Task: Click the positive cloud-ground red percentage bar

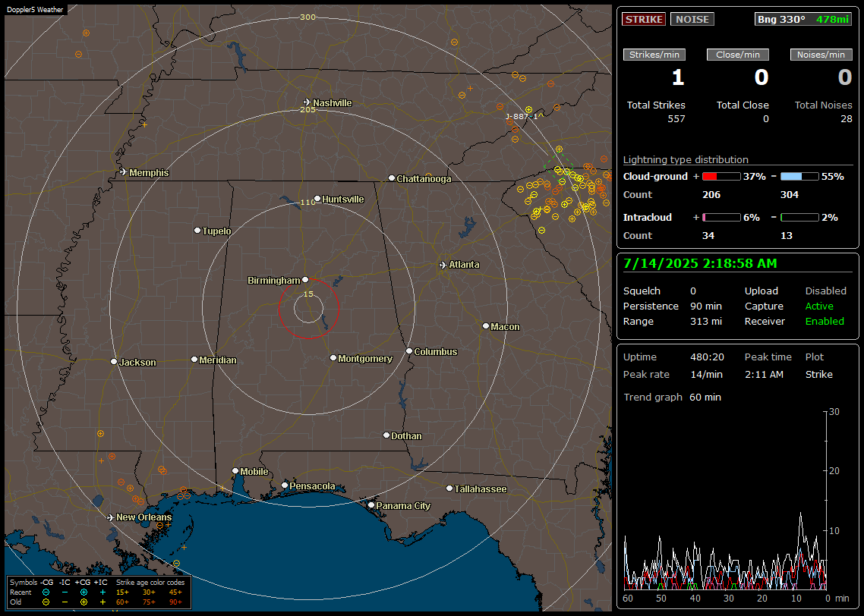Action: [x=721, y=177]
